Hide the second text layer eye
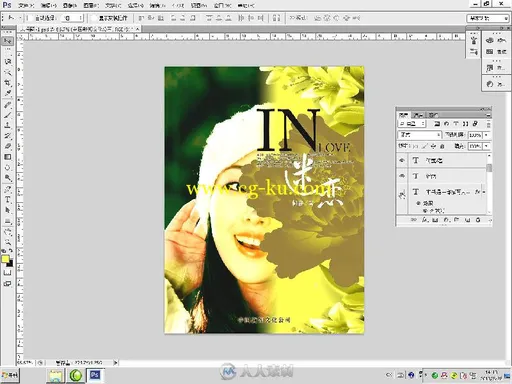The height and width of the screenshot is (384, 512). pyautogui.click(x=402, y=176)
